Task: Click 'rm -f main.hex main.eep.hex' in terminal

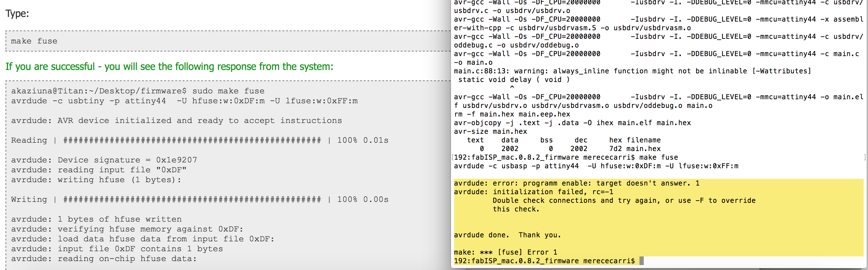Action: tap(512, 114)
